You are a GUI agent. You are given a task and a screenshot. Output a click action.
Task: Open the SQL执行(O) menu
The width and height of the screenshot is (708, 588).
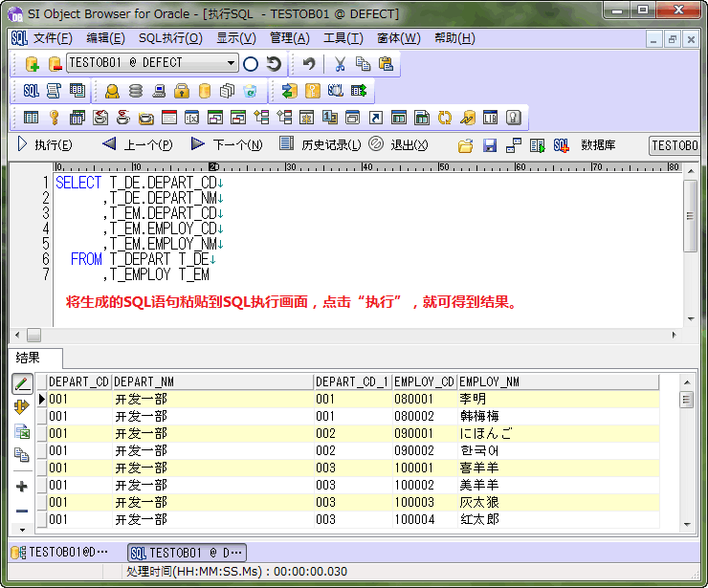[x=170, y=38]
